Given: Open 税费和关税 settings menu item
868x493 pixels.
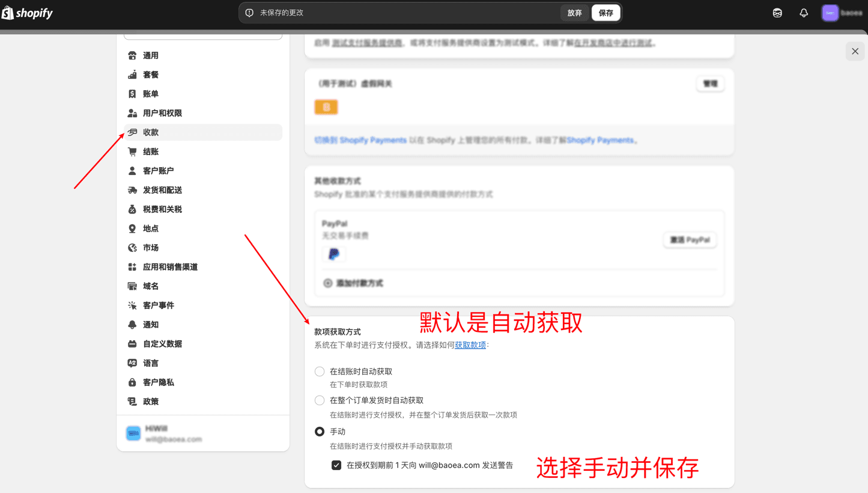Looking at the screenshot, I should 203,209.
